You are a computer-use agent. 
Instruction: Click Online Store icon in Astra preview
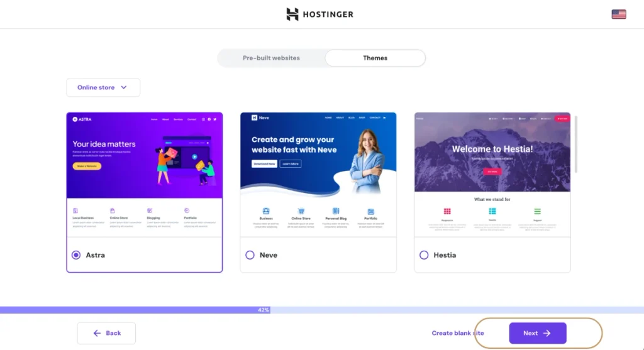(x=113, y=211)
